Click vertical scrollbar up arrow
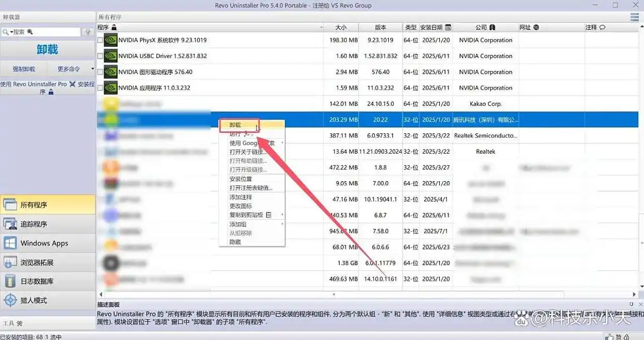The width and height of the screenshot is (644, 340). click(641, 28)
